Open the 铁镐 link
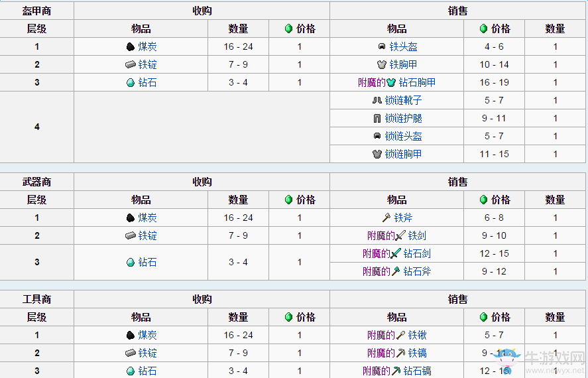This screenshot has height=378, width=588. pos(417,353)
